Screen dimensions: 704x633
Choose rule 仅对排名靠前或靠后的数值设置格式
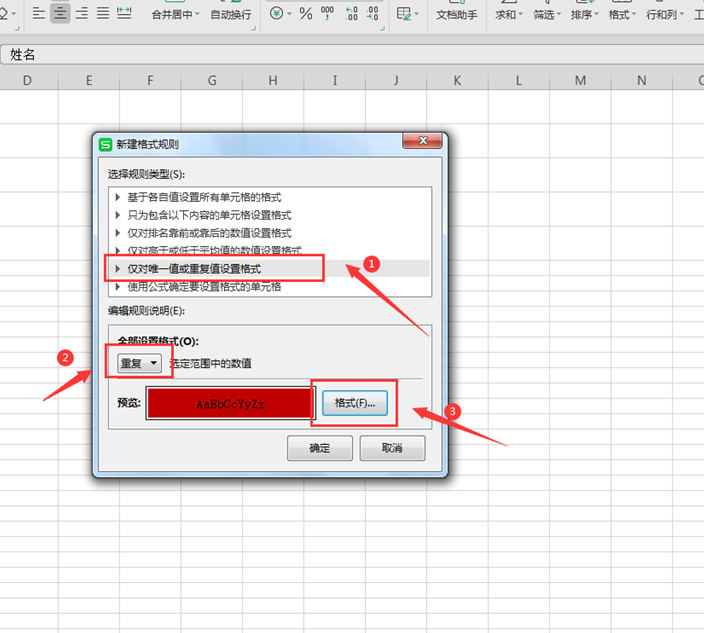click(269, 233)
